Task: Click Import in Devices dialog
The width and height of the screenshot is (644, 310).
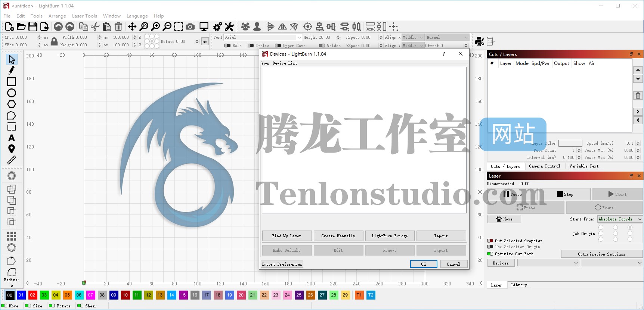Action: click(x=441, y=236)
